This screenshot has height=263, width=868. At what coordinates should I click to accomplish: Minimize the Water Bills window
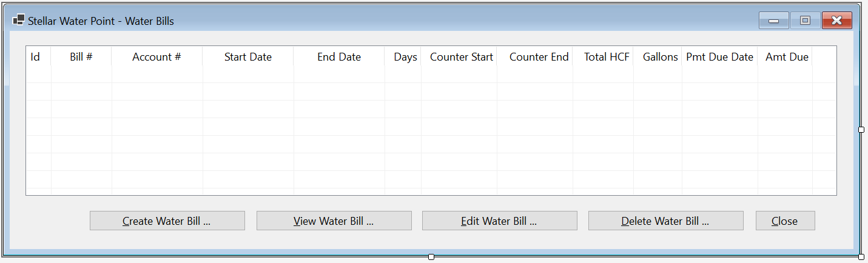774,21
